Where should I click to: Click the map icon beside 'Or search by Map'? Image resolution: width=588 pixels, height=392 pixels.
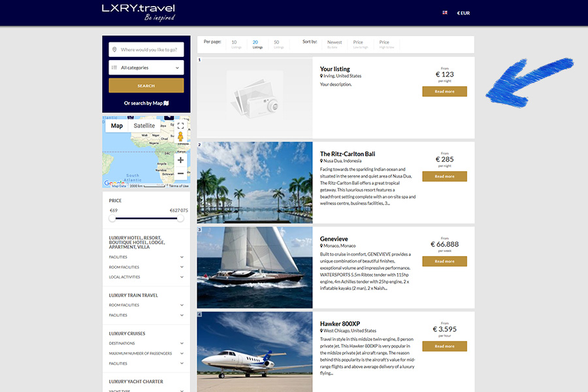166,103
